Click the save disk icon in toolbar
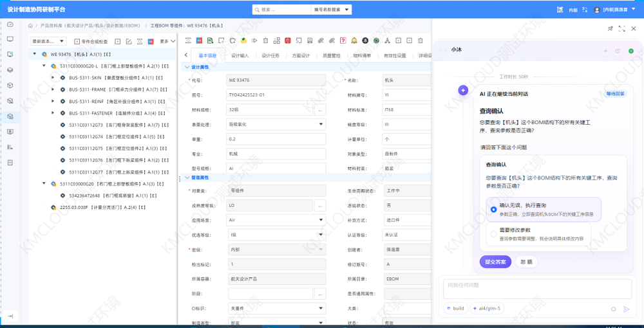Viewport: 644px width, 328px height. point(310,41)
